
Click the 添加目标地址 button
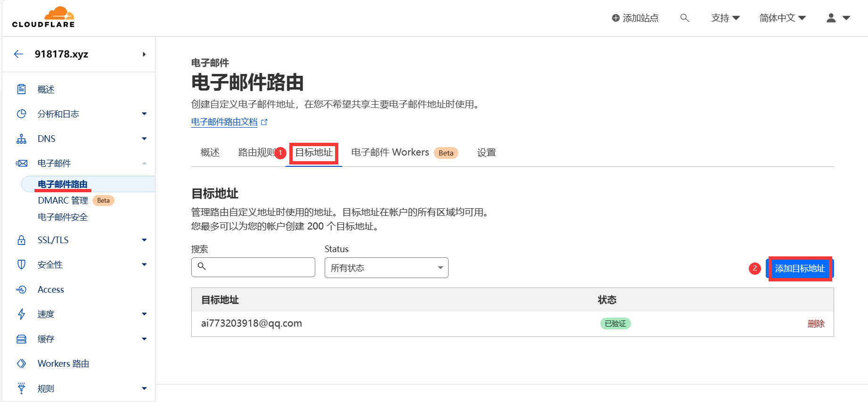pos(800,269)
